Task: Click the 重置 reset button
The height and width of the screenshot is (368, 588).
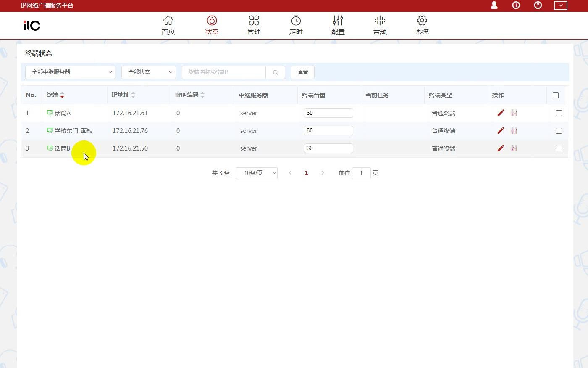Action: coord(303,72)
